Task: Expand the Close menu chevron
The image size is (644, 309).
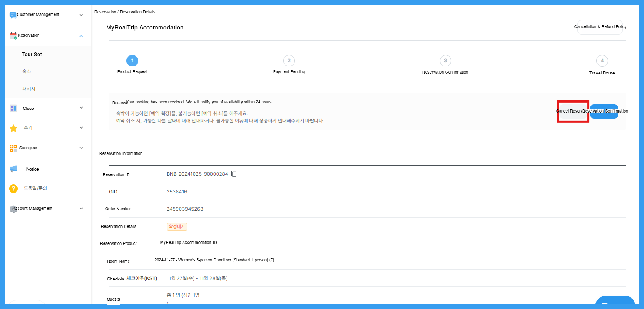Action: (81, 108)
